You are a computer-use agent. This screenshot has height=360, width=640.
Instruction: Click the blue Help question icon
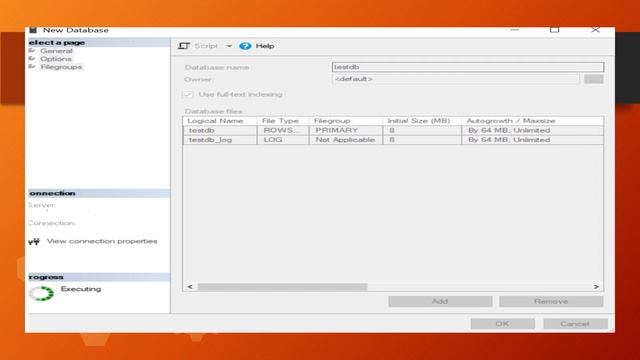[x=245, y=46]
